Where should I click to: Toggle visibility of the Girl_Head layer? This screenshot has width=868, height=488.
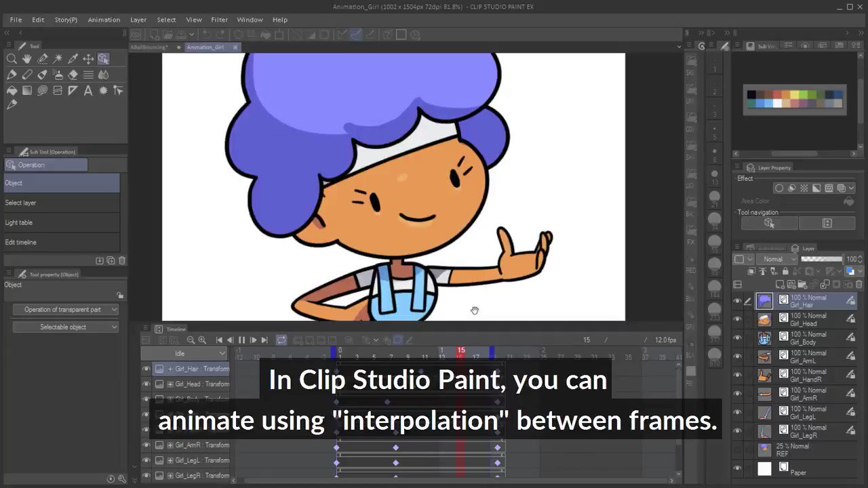click(x=737, y=318)
